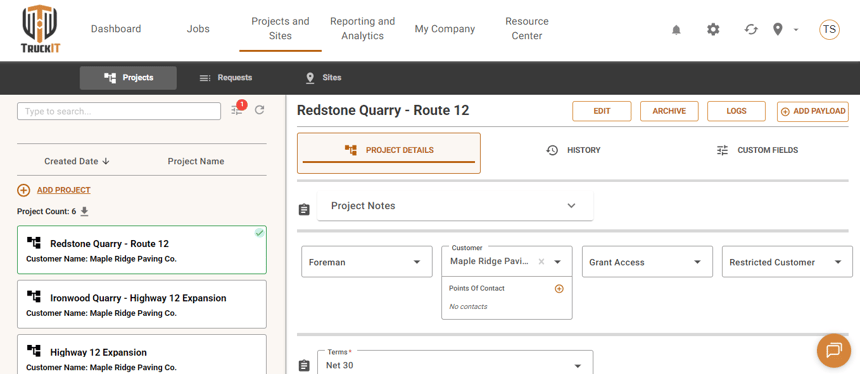This screenshot has width=860, height=374.
Task: Download the project count list
Action: [x=84, y=211]
